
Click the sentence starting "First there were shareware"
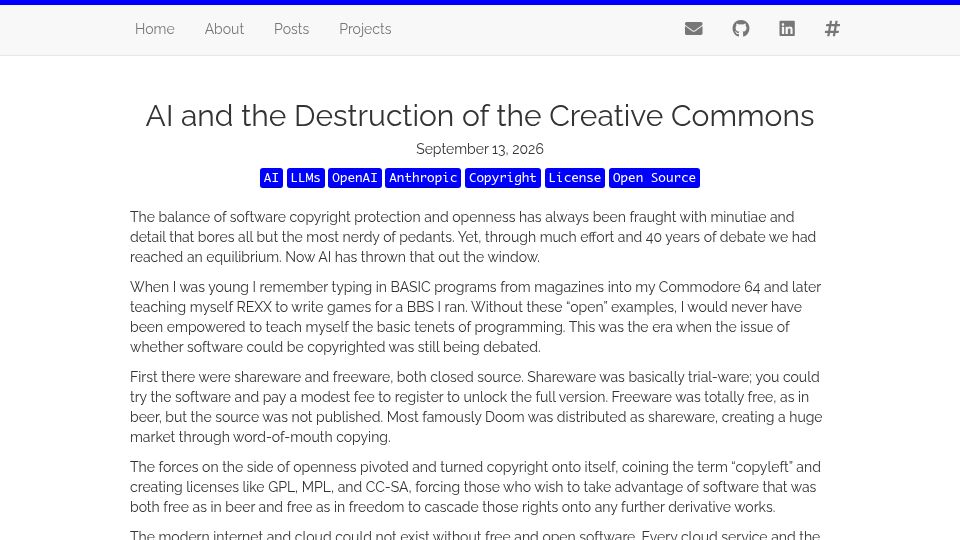point(326,377)
